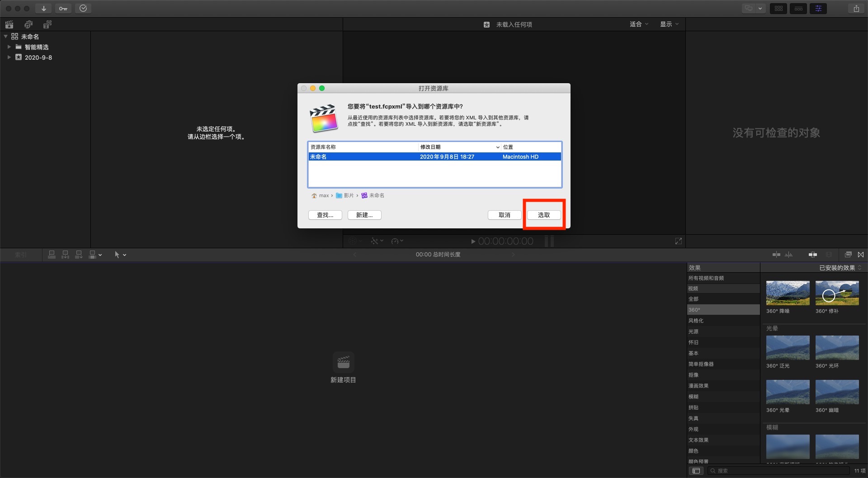
Task: Select the 全部 effects category
Action: click(723, 299)
